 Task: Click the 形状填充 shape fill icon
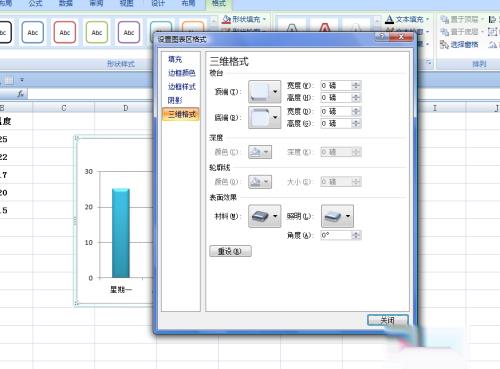point(226,19)
